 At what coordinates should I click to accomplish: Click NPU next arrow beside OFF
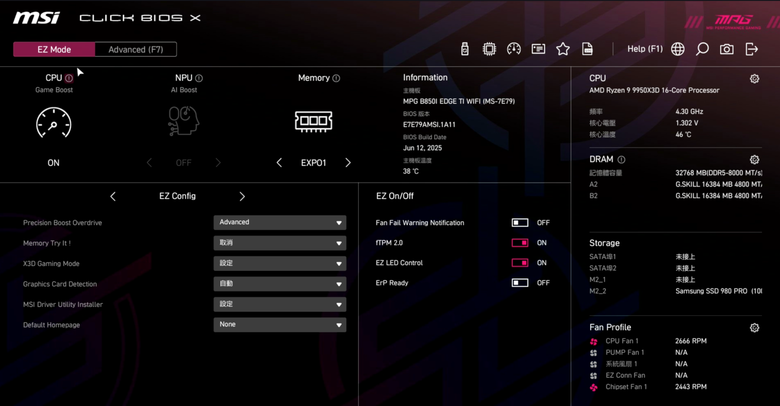click(218, 163)
